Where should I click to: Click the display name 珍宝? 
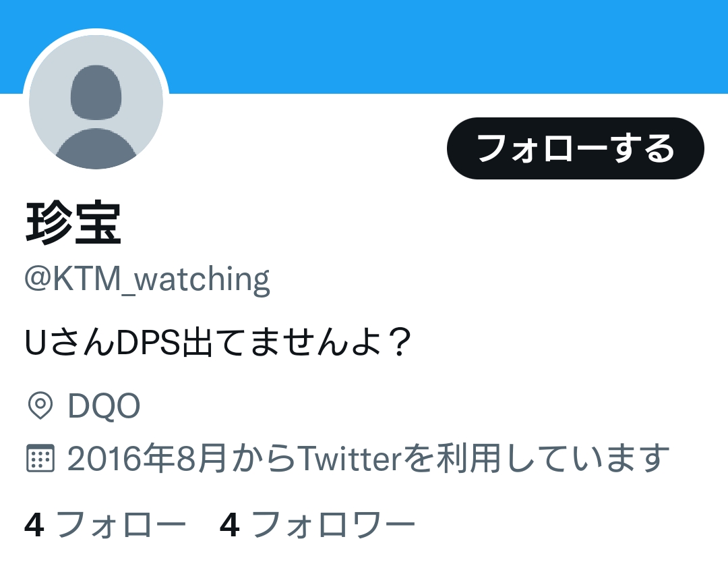click(73, 223)
